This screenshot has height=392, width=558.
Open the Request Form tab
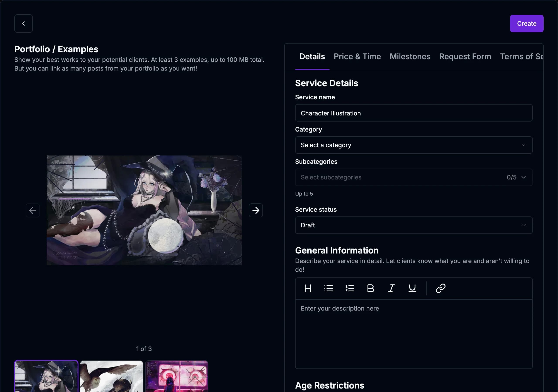click(x=465, y=57)
